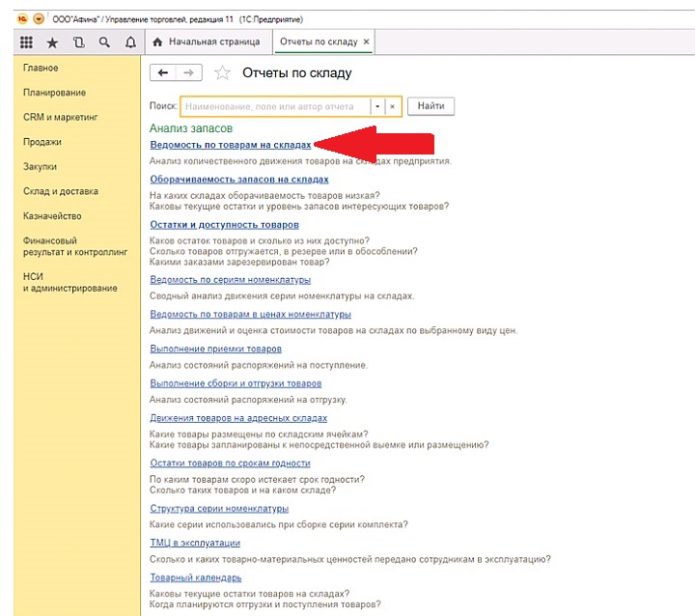Clear the search field with × icon

pos(392,106)
